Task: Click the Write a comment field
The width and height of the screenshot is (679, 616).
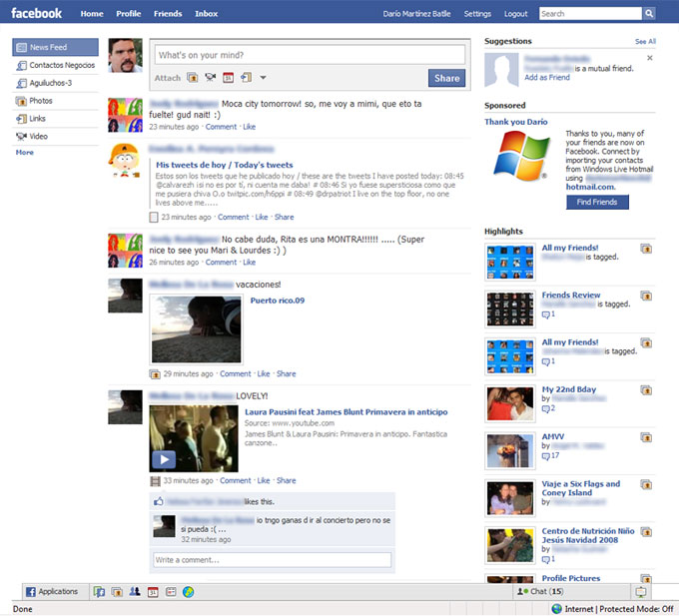Action: point(272,560)
